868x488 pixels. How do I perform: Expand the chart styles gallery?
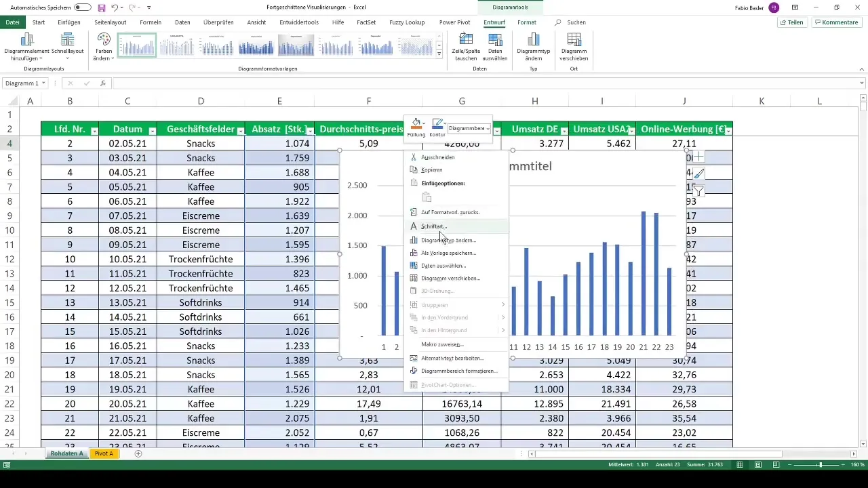click(x=439, y=54)
